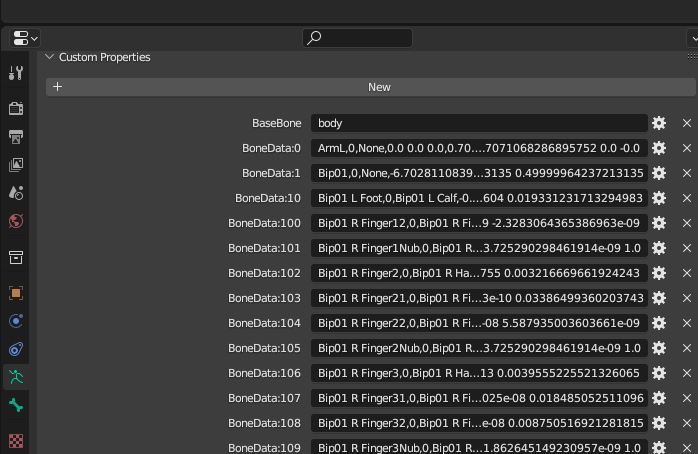
Task: Click the BaseBone property label
Action: (276, 123)
